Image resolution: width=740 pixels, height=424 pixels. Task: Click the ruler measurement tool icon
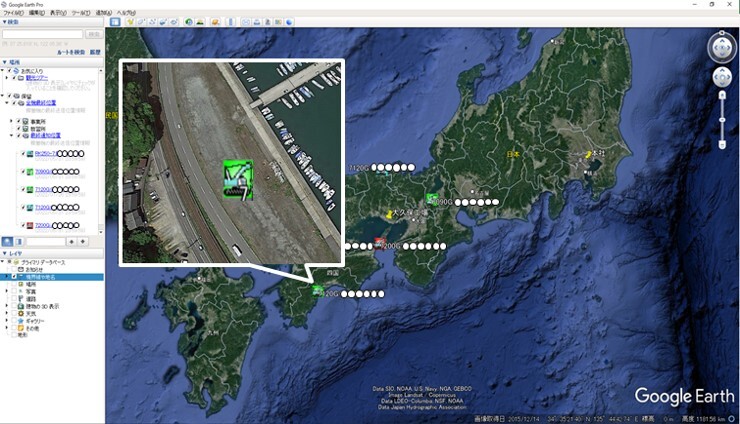tap(231, 21)
